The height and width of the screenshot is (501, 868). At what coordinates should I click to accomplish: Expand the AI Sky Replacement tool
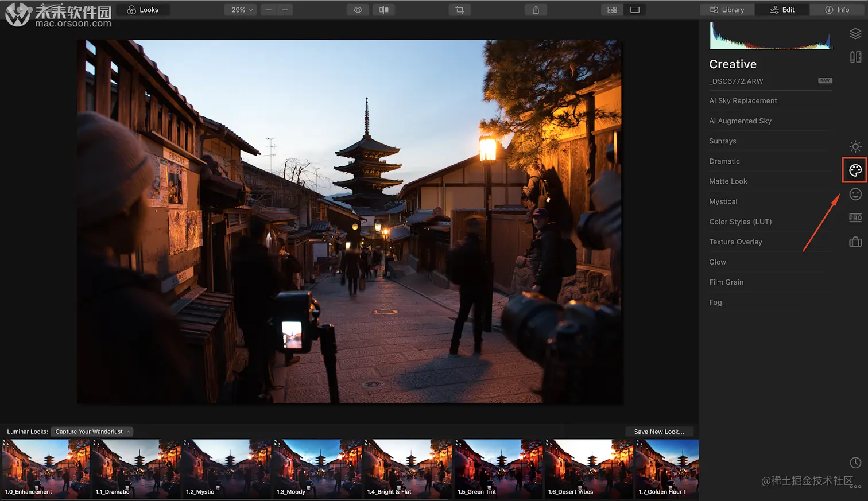pyautogui.click(x=743, y=101)
